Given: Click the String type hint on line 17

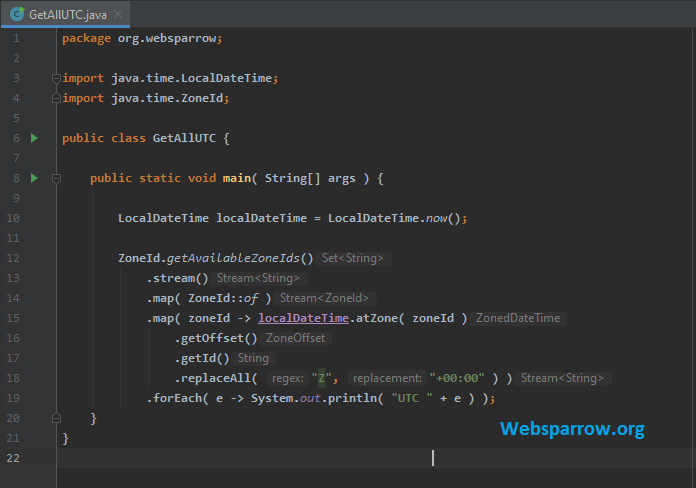Looking at the screenshot, I should pos(253,358).
